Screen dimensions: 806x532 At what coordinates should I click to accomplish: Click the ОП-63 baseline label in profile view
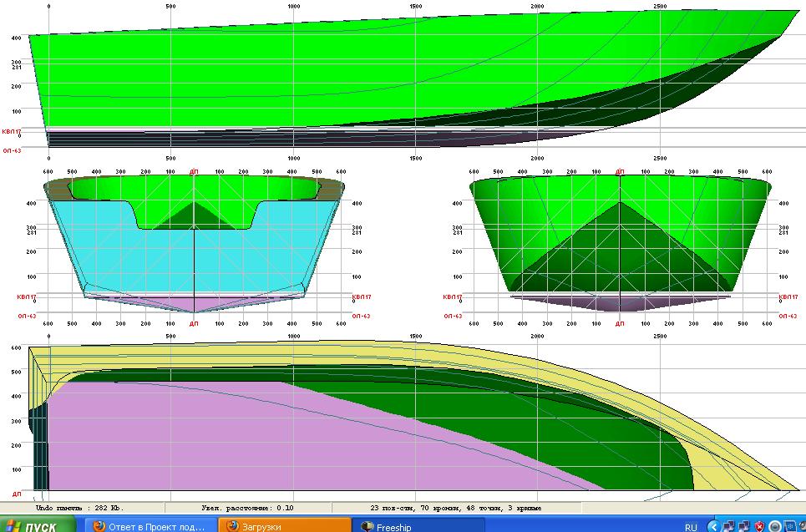click(11, 151)
